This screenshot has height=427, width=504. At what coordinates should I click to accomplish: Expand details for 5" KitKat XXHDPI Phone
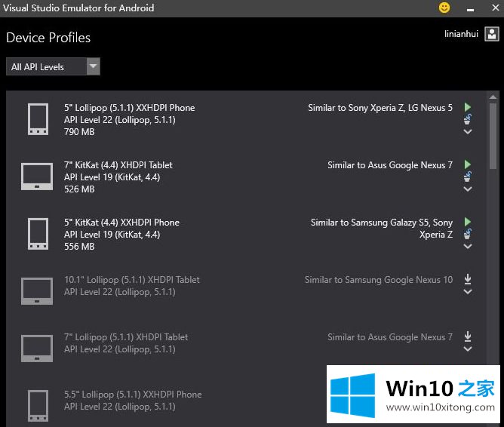[468, 246]
